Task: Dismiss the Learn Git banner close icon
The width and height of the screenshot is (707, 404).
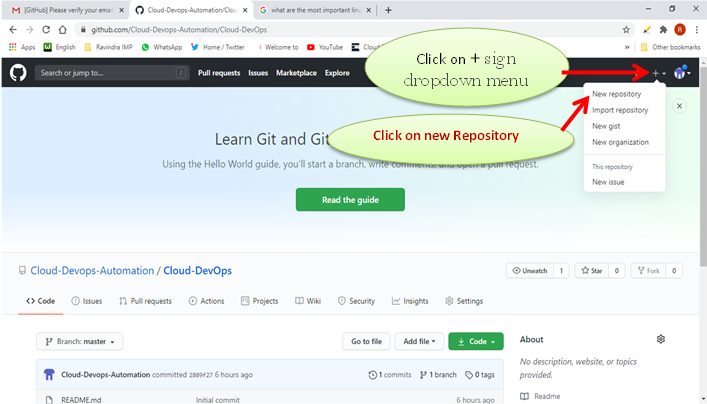Action: click(679, 106)
